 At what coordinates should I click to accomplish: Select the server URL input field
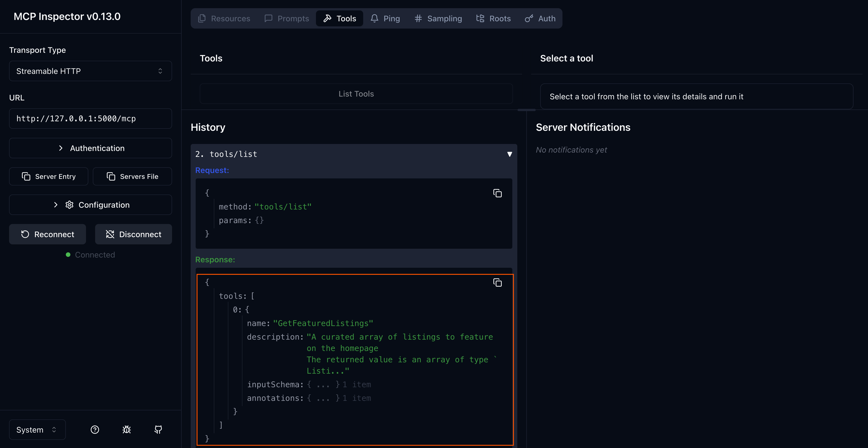click(x=90, y=119)
